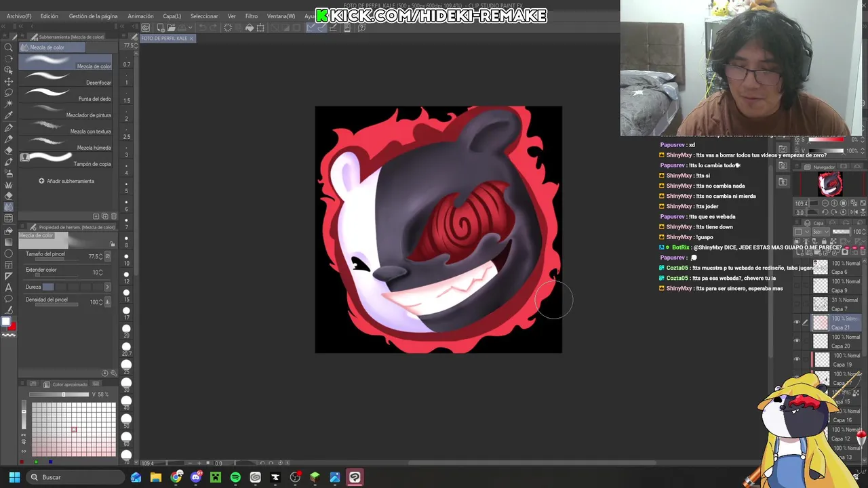The image size is (868, 488).
Task: Expand the Dureza hardness options arrow
Action: [x=107, y=287]
